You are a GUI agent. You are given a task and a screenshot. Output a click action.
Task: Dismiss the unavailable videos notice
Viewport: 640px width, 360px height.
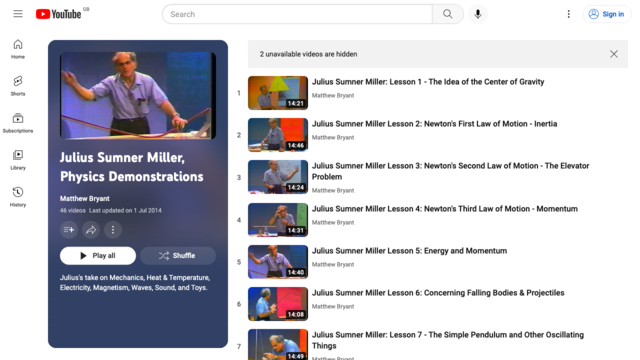[613, 54]
